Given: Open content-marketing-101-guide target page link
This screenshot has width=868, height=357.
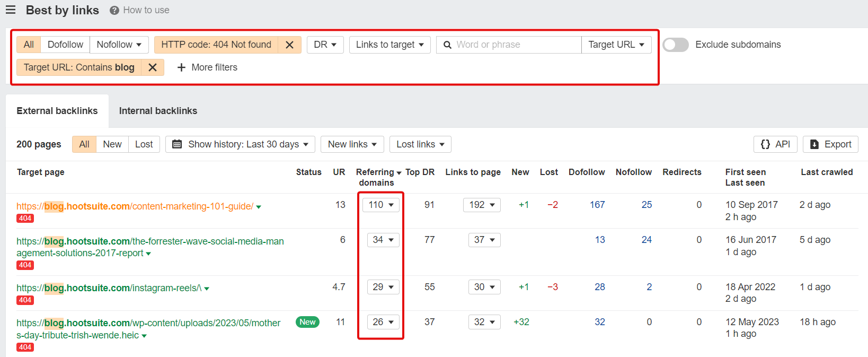Looking at the screenshot, I should pos(135,206).
